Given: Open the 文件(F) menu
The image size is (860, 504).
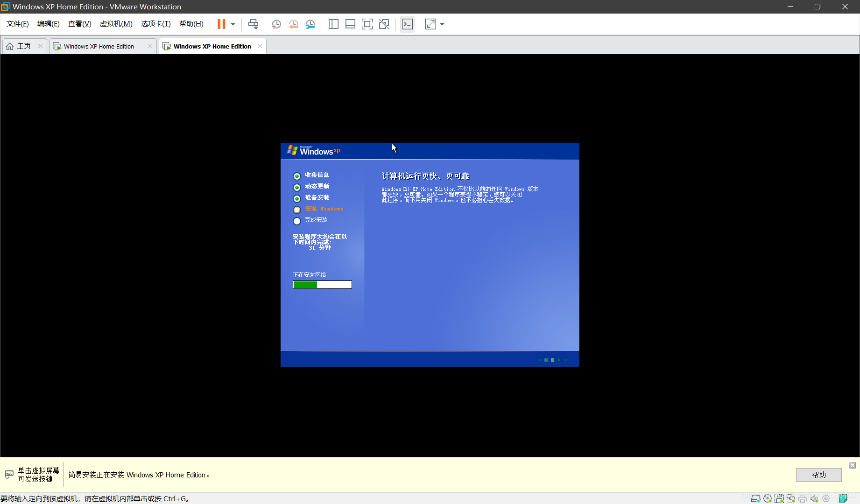Looking at the screenshot, I should (x=18, y=24).
